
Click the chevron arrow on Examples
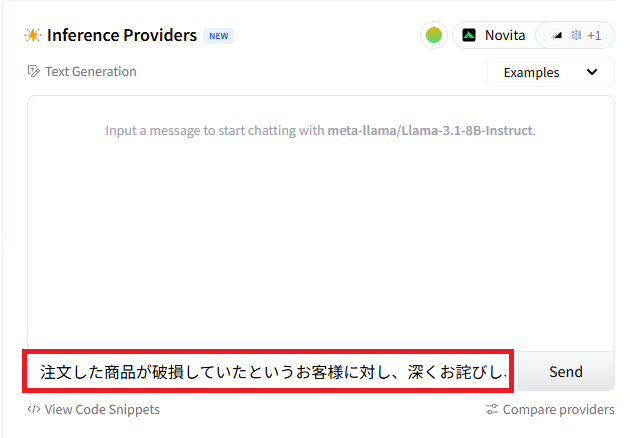(592, 72)
